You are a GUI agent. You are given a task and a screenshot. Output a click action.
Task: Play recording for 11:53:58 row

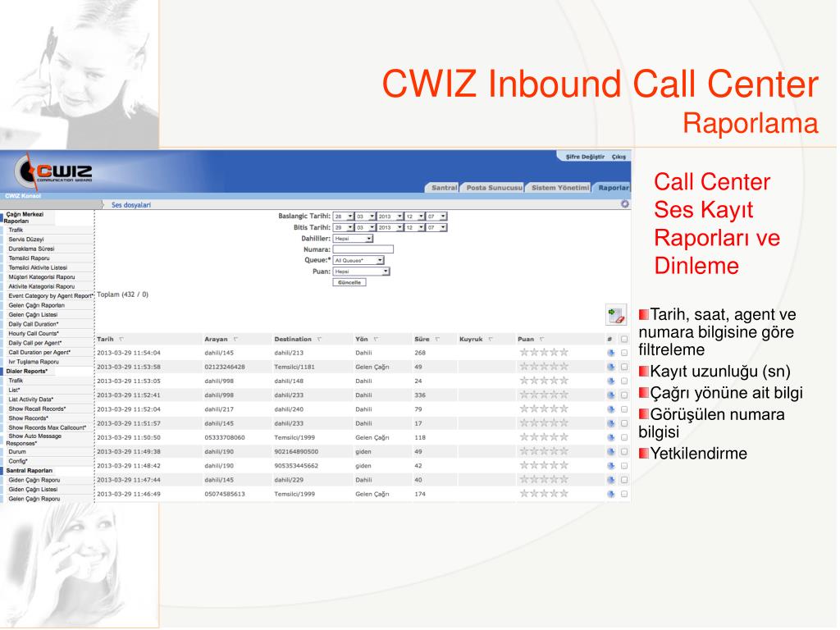point(610,367)
